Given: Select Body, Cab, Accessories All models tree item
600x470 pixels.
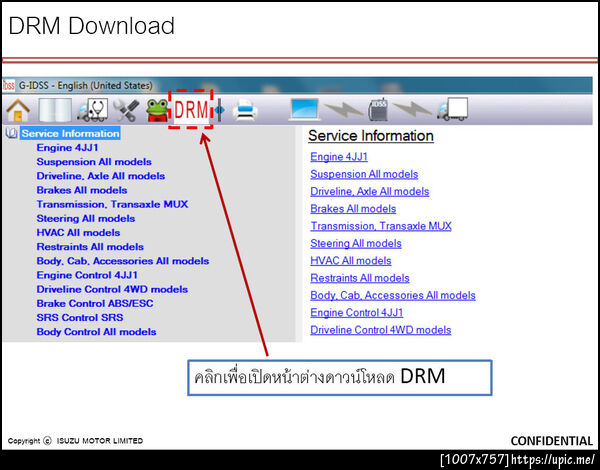Looking at the screenshot, I should point(122,261).
